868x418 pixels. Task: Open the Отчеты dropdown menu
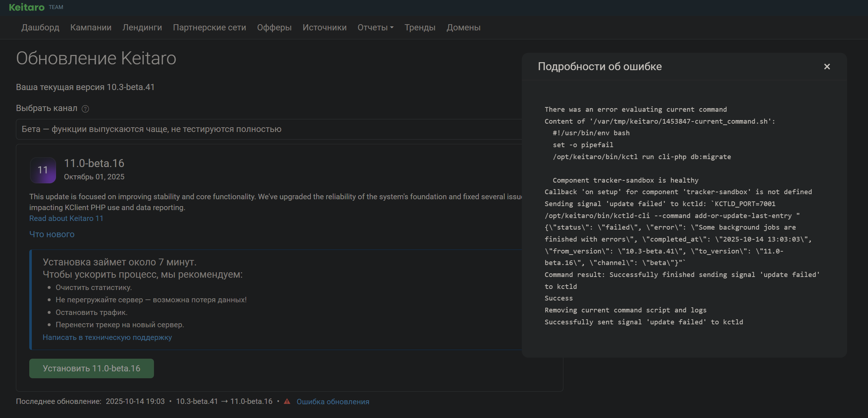[375, 27]
